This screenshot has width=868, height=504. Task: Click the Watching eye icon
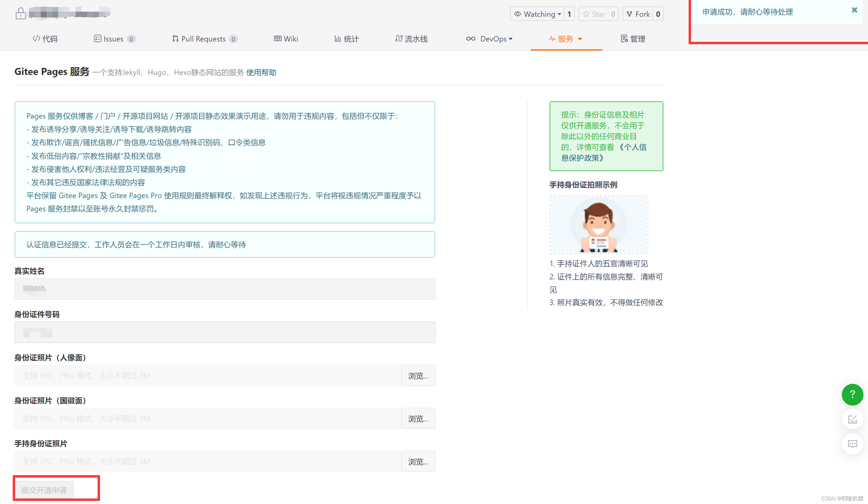point(517,14)
